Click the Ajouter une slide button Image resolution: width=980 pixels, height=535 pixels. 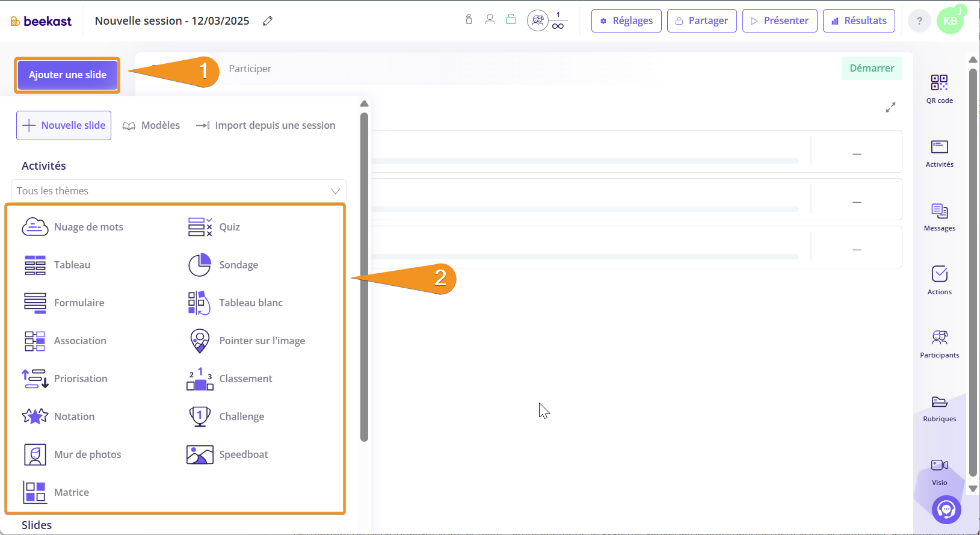pos(67,75)
